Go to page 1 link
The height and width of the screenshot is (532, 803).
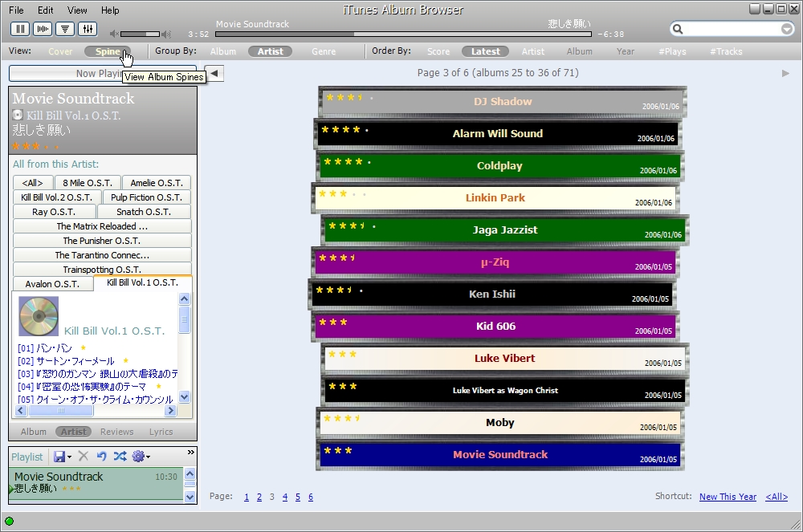247,497
